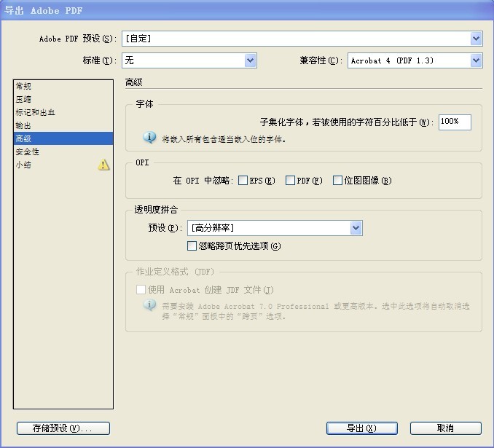Image resolution: width=494 pixels, height=448 pixels.
Task: Click the 100% font subset percentage field
Action: 455,122
